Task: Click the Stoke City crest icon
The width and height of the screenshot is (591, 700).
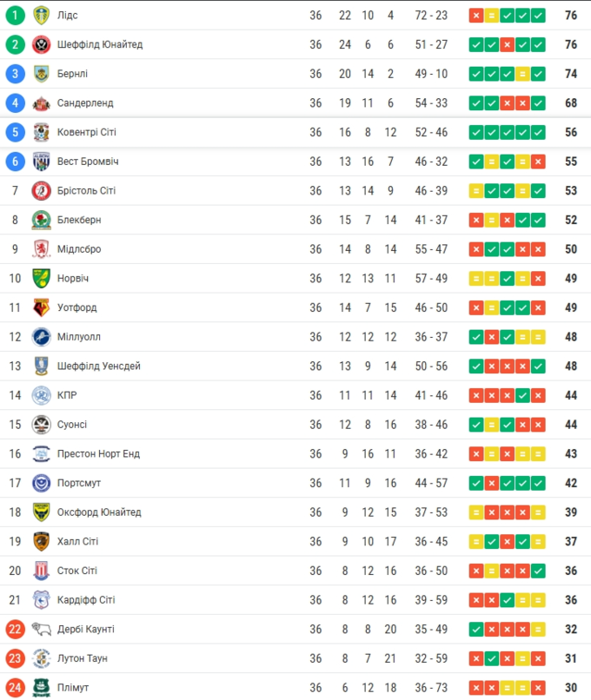Action: click(x=41, y=571)
